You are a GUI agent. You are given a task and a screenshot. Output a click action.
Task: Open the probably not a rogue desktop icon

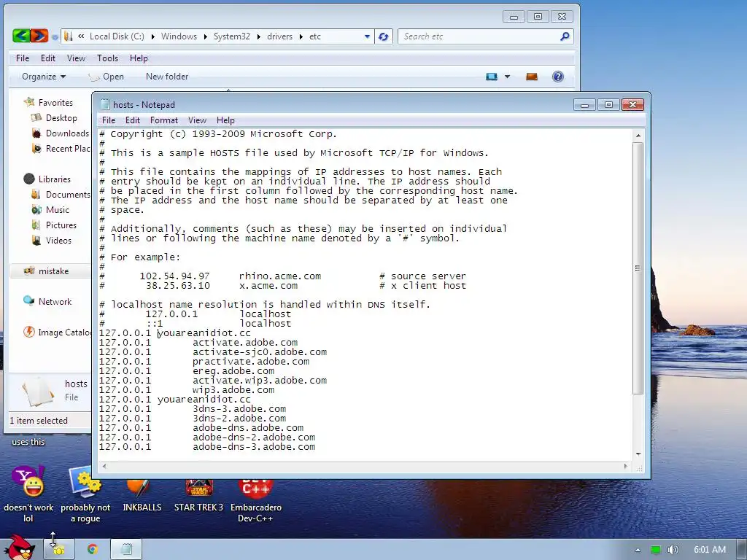coord(85,494)
